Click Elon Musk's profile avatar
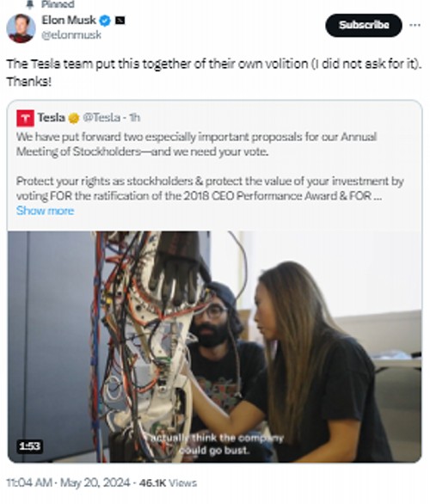 (x=21, y=28)
